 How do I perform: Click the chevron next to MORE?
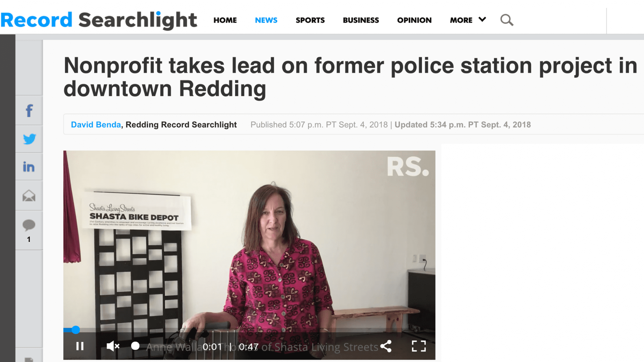(x=482, y=19)
